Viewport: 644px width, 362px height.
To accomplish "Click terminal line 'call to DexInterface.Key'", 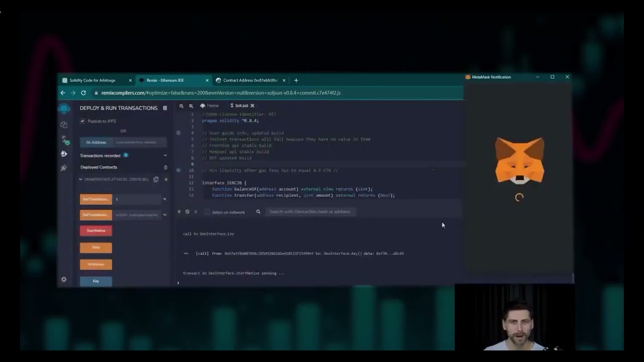I will tap(208, 234).
